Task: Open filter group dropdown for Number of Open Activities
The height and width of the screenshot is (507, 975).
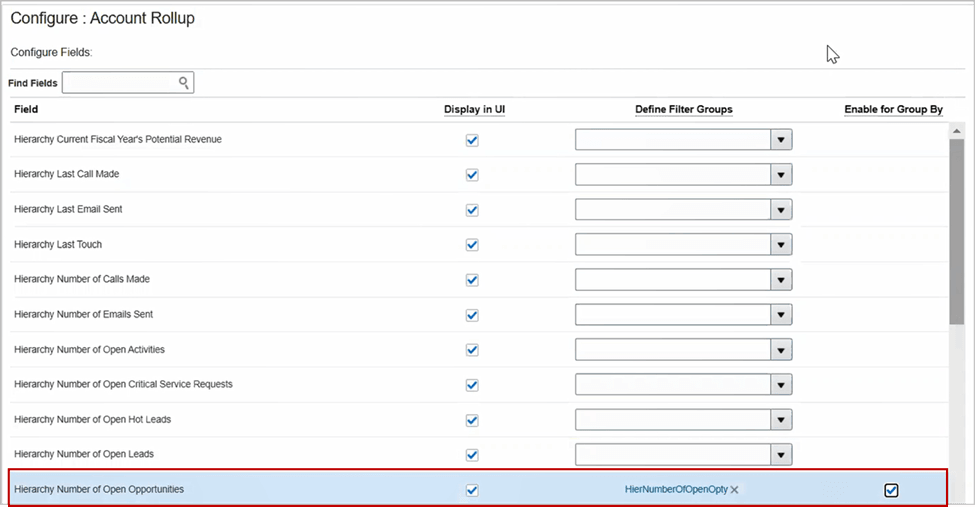Action: tap(781, 350)
